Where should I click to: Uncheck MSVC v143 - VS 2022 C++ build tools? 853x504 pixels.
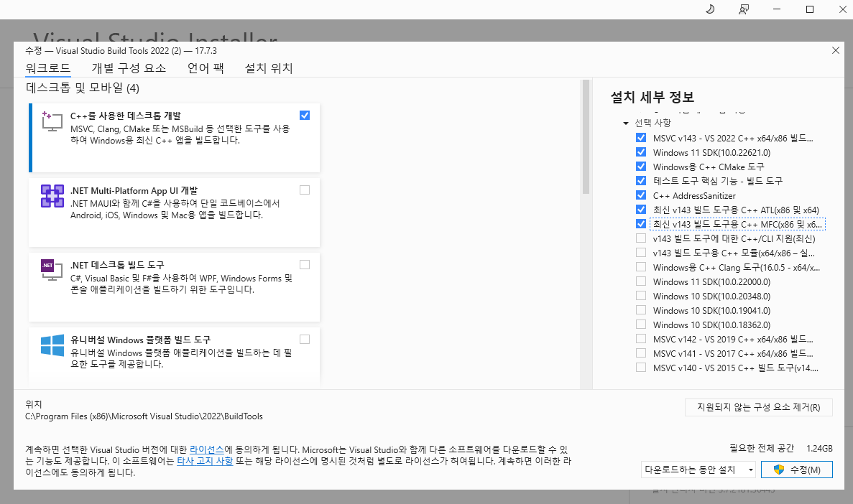[x=641, y=138]
